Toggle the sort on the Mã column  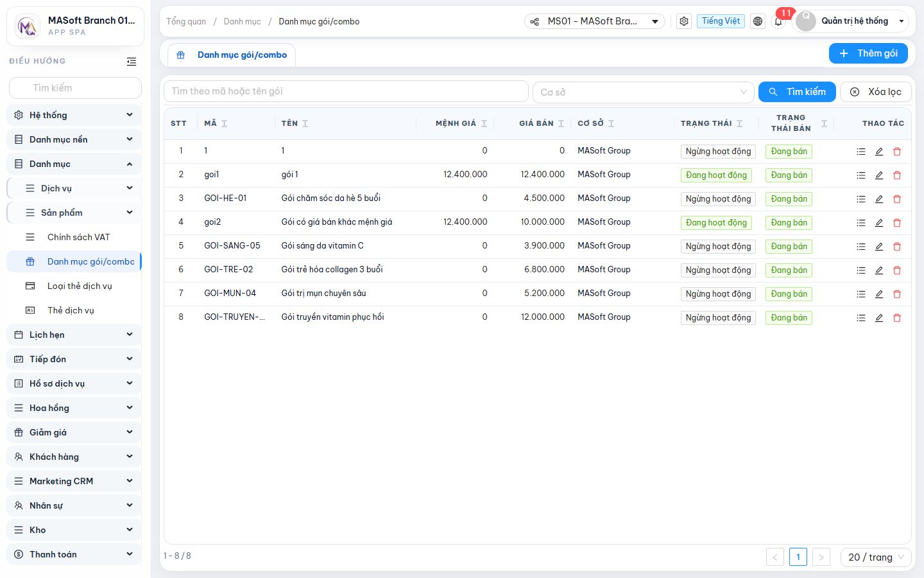[x=224, y=123]
